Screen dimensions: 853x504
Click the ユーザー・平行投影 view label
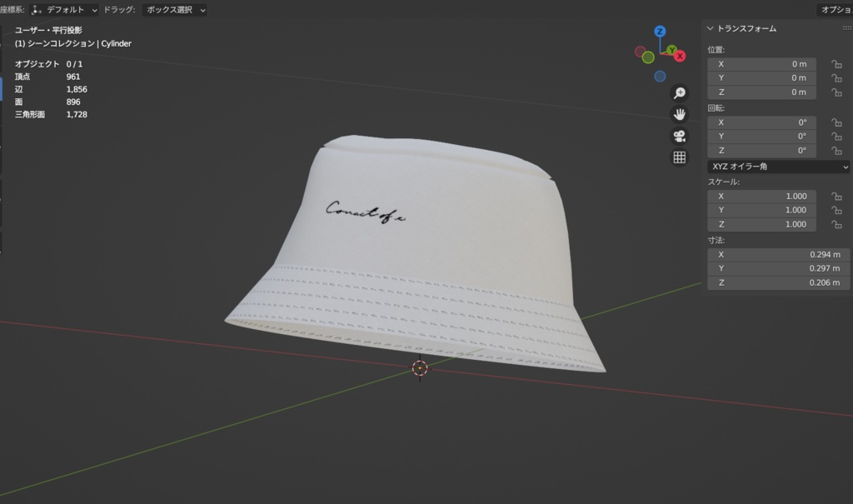[48, 31]
